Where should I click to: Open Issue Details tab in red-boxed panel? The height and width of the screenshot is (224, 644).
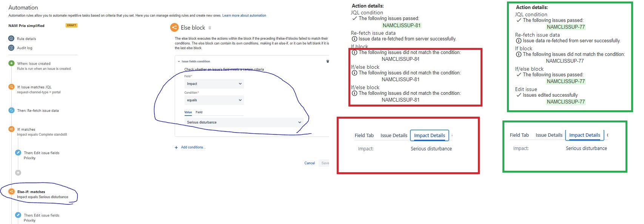(394, 135)
